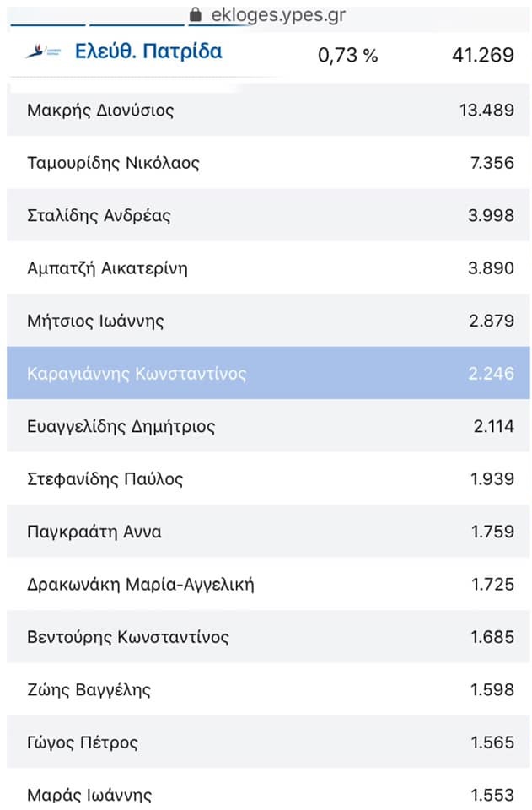Click the 41.269 total votes figure
This screenshot has height=810, width=532.
pyautogui.click(x=483, y=55)
